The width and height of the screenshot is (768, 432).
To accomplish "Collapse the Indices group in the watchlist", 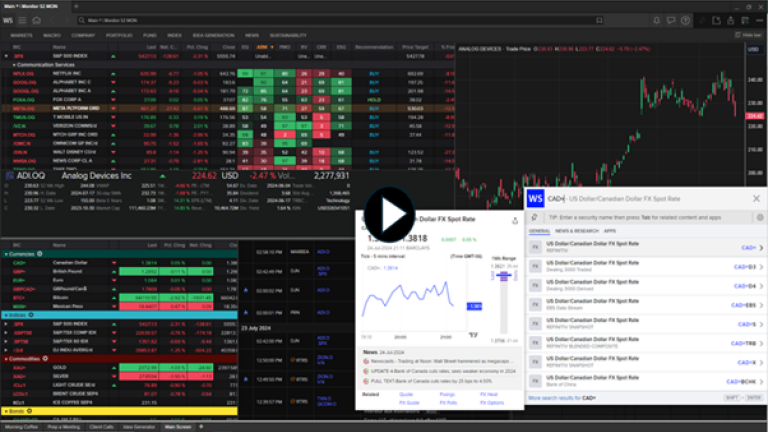I will pos(6,314).
